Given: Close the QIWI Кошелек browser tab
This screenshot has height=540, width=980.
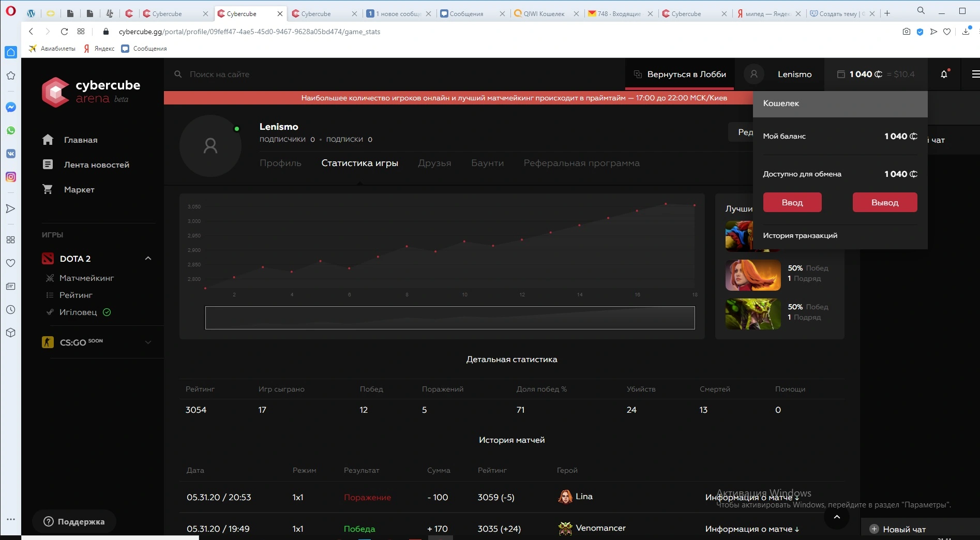Looking at the screenshot, I should point(576,14).
